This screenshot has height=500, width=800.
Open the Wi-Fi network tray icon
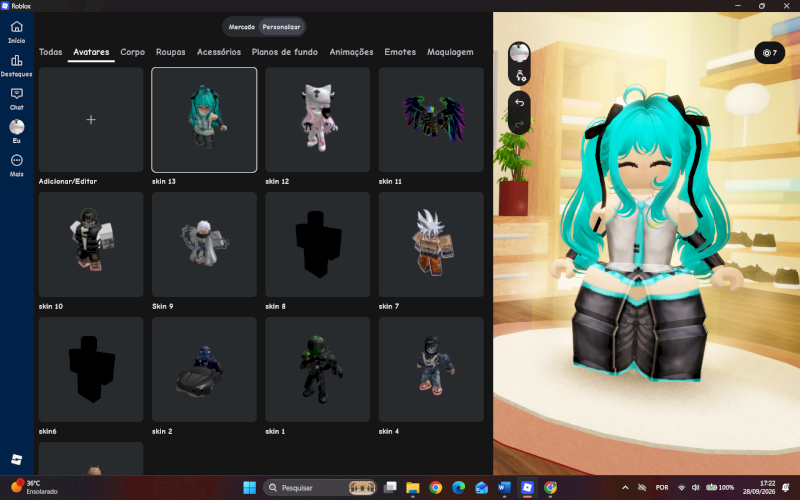(x=681, y=488)
